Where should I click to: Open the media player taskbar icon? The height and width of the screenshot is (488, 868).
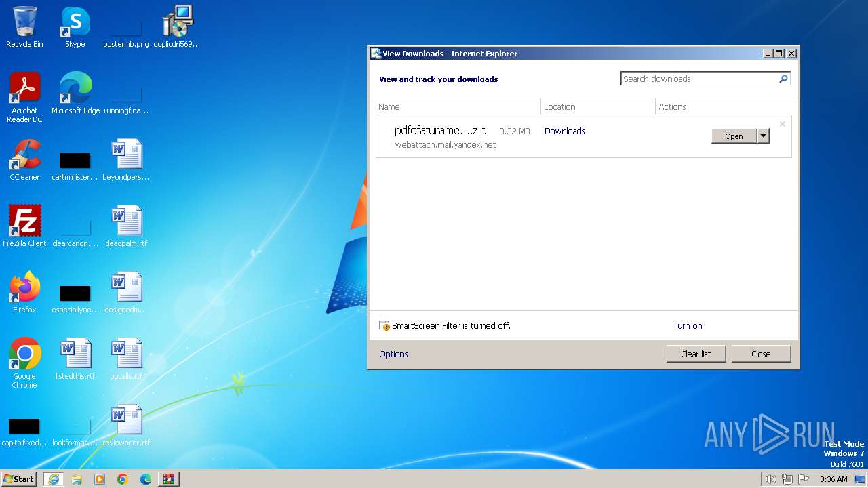tap(100, 479)
